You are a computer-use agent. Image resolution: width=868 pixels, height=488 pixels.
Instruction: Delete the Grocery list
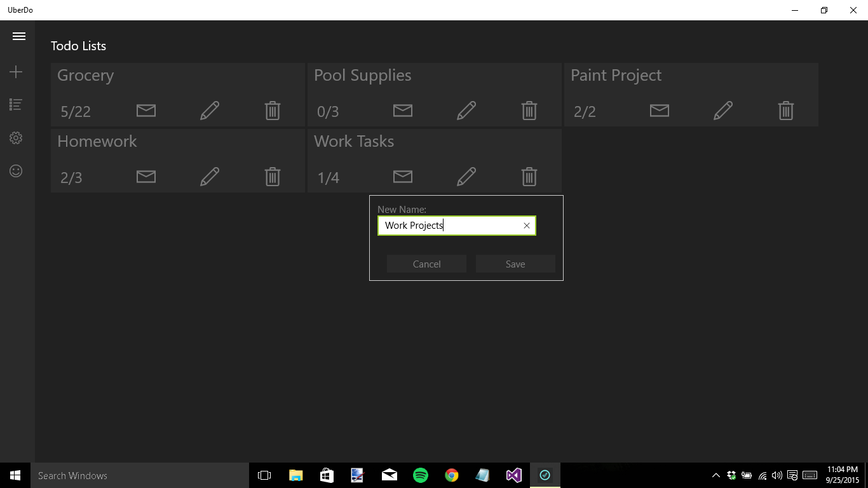273,111
